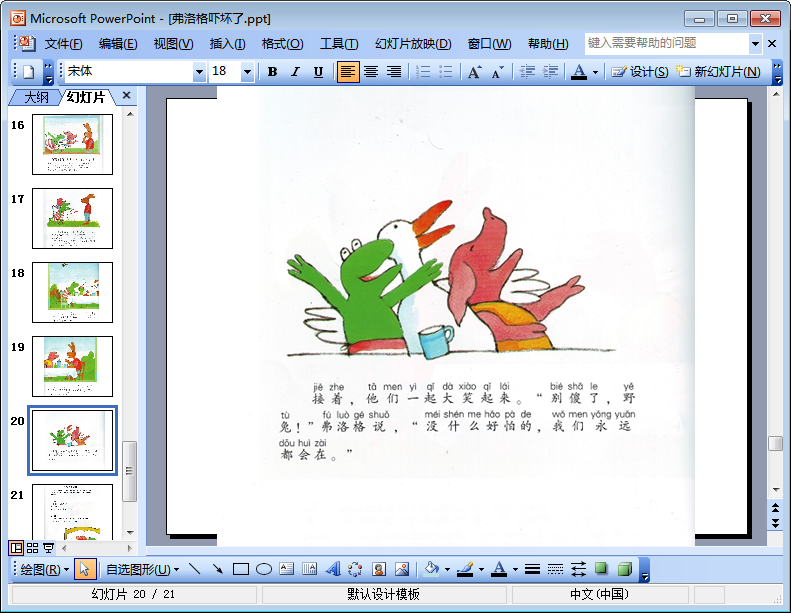The width and height of the screenshot is (791, 613).
Task: Open the 文件(F) menu
Action: point(64,44)
